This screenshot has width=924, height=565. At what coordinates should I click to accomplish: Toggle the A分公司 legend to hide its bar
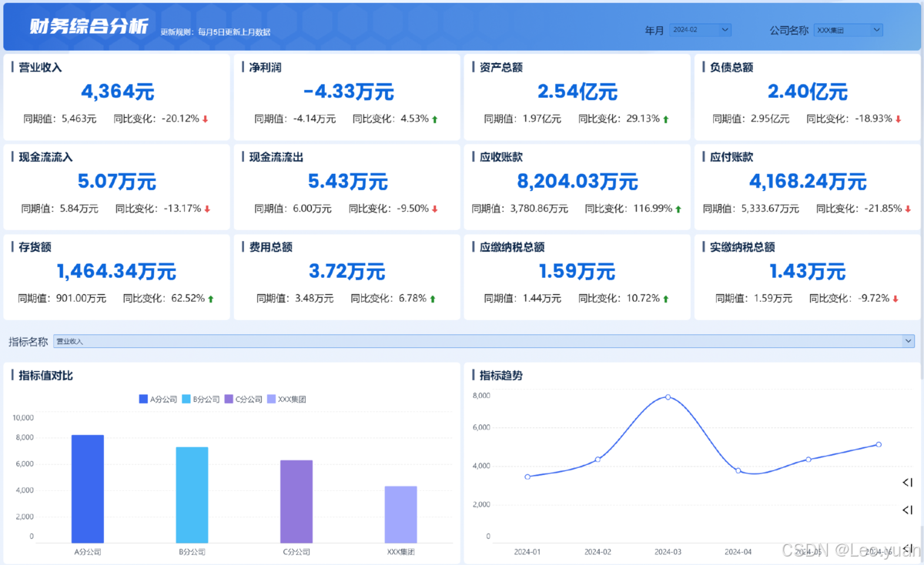click(158, 399)
